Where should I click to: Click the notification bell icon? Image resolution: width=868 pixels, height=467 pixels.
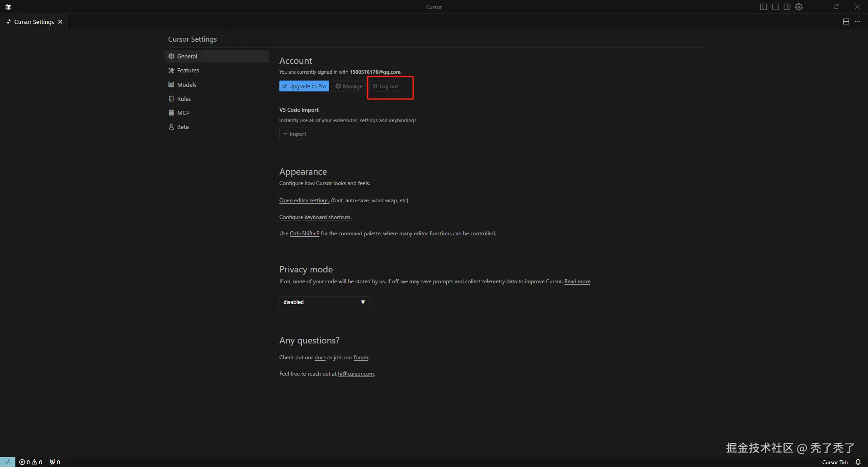point(858,462)
